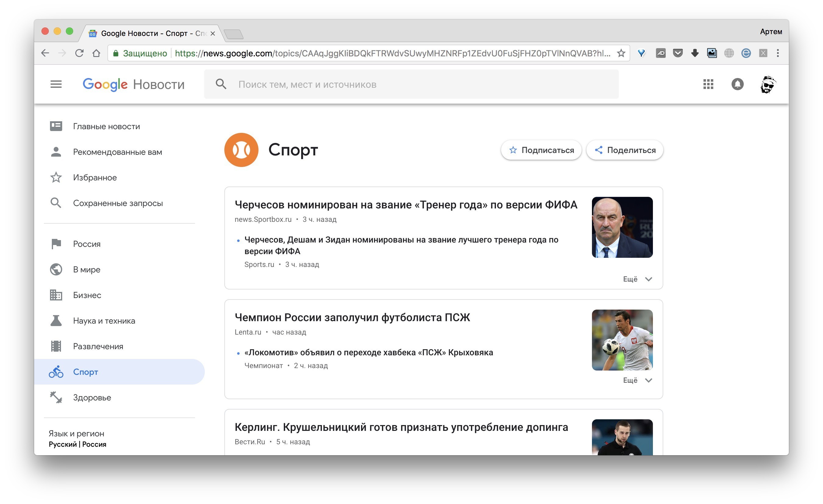This screenshot has width=823, height=504.
Task: Click the browser address bar URL
Action: (x=393, y=53)
